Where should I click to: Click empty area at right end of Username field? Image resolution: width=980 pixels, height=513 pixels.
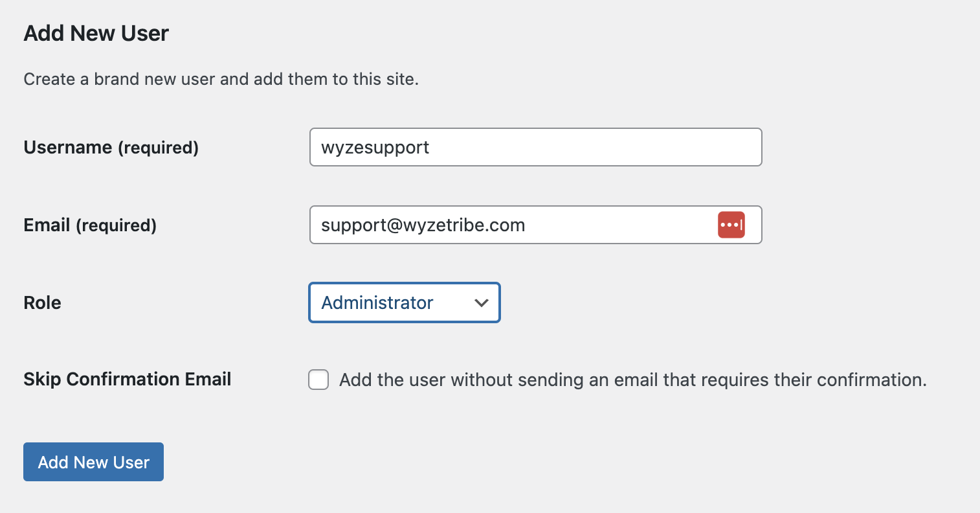tap(712, 147)
